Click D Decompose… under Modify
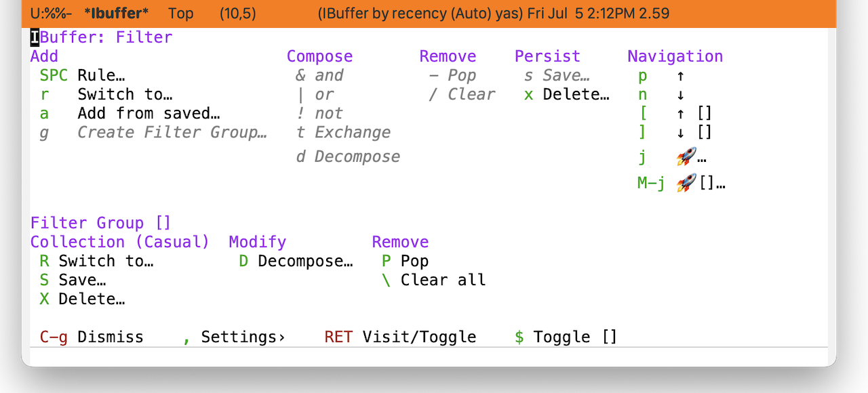 tap(296, 261)
